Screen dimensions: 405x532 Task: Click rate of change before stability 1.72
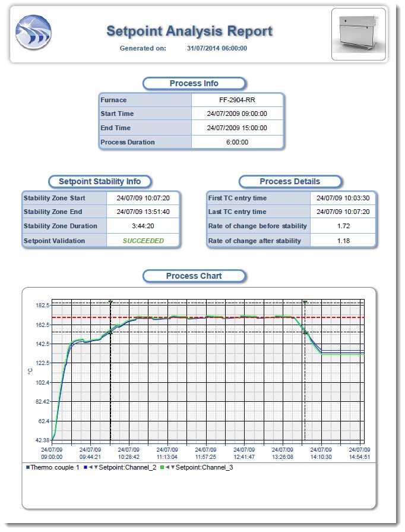(x=343, y=226)
